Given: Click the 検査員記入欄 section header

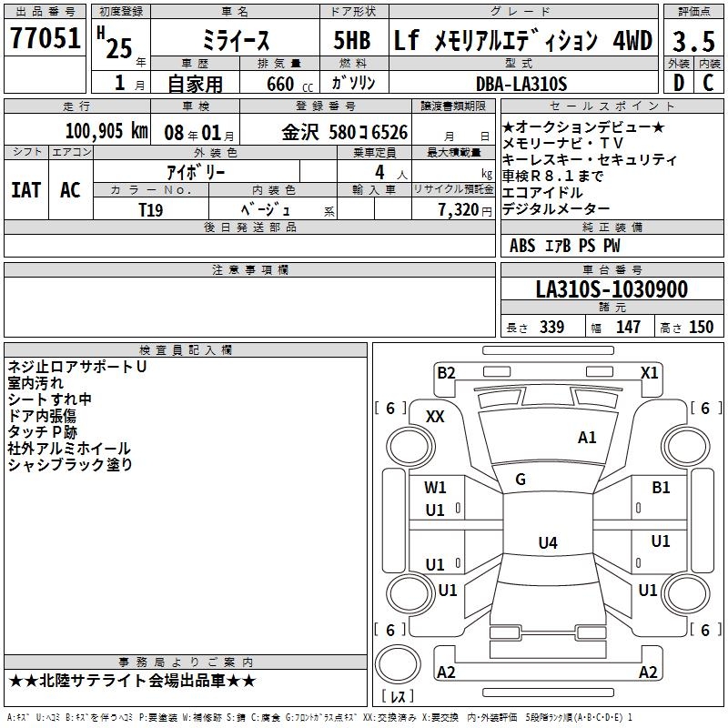Looking at the screenshot, I should click(x=186, y=349).
